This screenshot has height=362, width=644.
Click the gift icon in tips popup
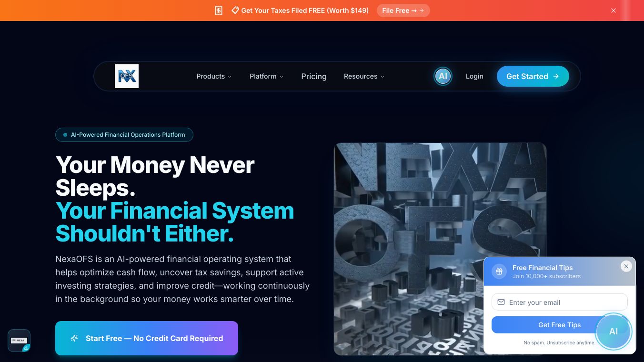[499, 271]
